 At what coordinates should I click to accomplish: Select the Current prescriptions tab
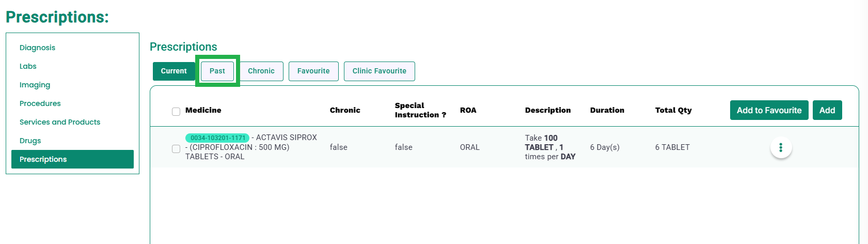[174, 71]
